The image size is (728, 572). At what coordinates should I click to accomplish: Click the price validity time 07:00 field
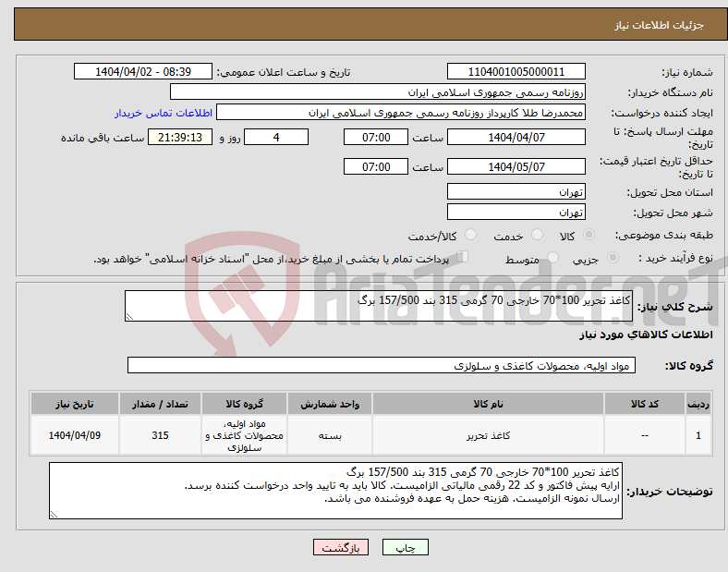tap(376, 166)
